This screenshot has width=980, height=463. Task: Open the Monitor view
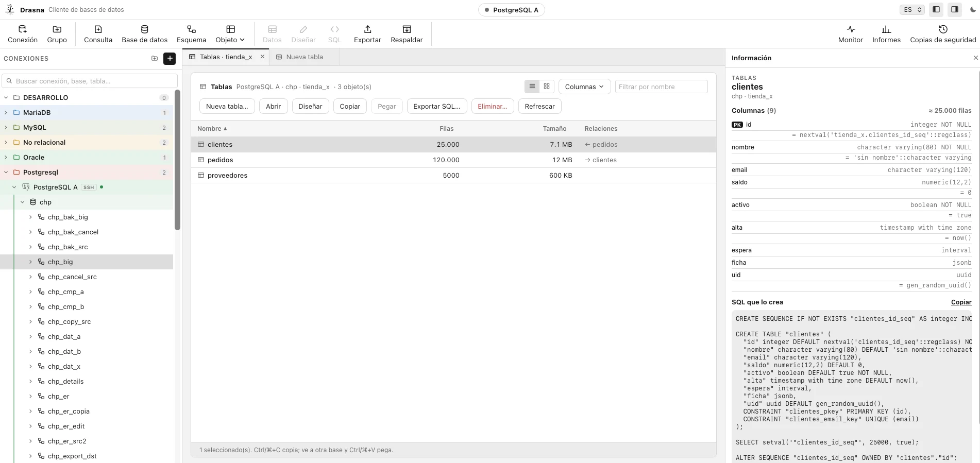(850, 34)
